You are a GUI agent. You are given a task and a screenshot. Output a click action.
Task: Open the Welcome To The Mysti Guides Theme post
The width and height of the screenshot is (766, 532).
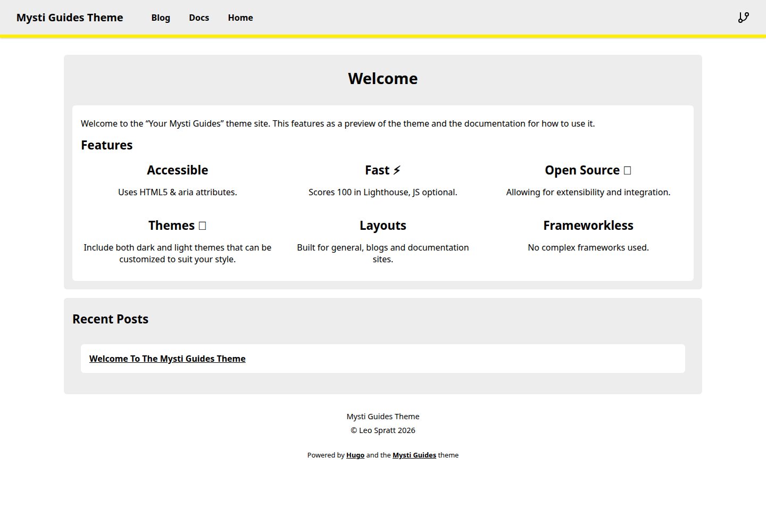(x=168, y=359)
